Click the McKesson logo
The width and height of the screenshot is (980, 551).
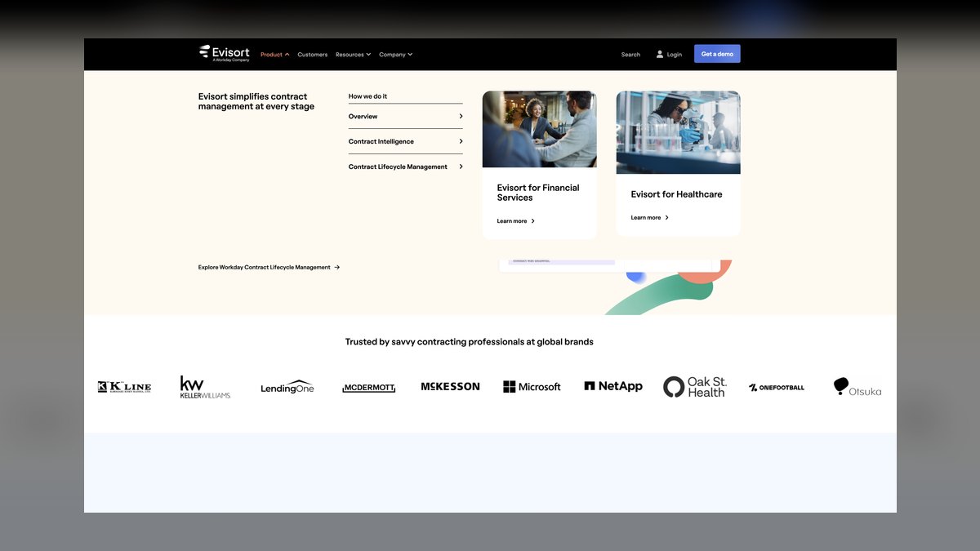[450, 387]
